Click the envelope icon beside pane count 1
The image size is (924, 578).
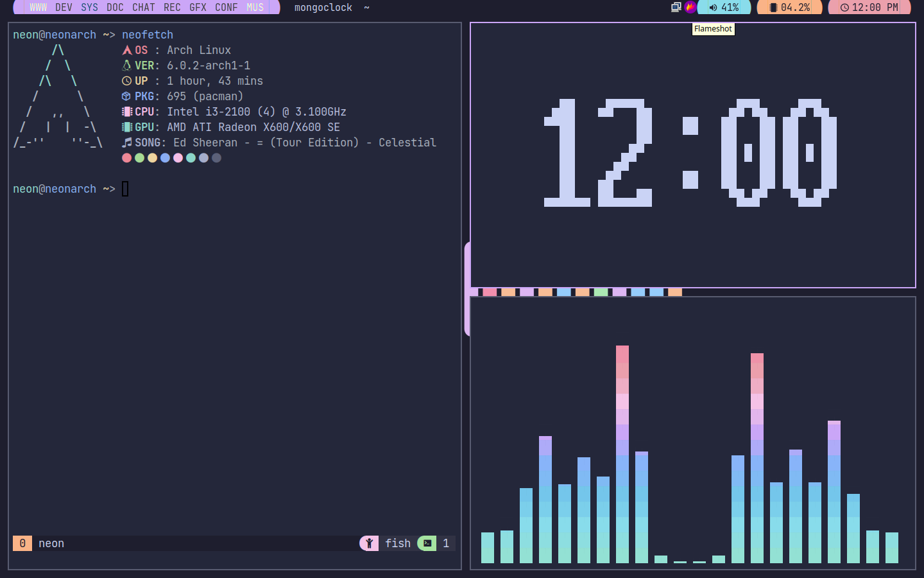click(427, 543)
